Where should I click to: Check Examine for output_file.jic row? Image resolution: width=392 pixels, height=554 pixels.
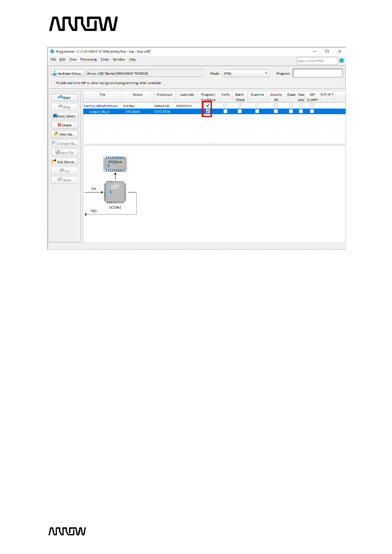point(257,111)
